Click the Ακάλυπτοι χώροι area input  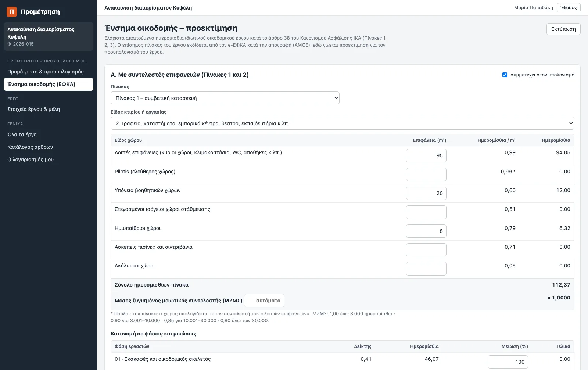pyautogui.click(x=426, y=269)
